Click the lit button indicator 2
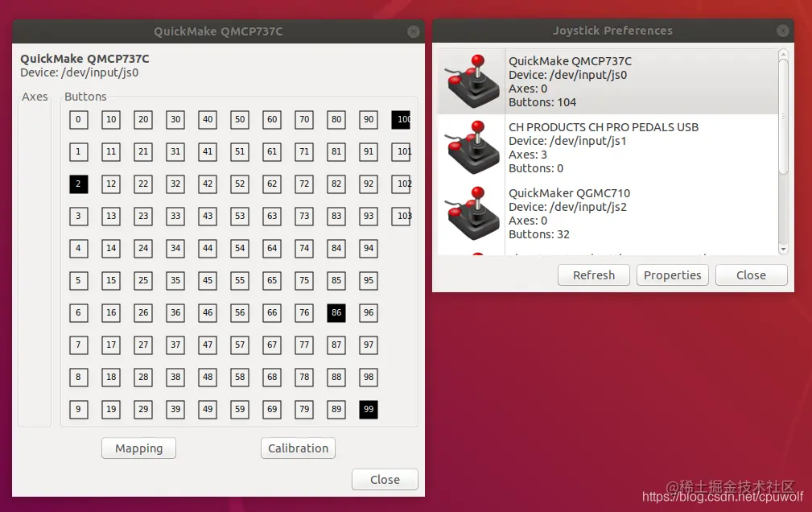Viewport: 812px width, 512px height. click(79, 184)
